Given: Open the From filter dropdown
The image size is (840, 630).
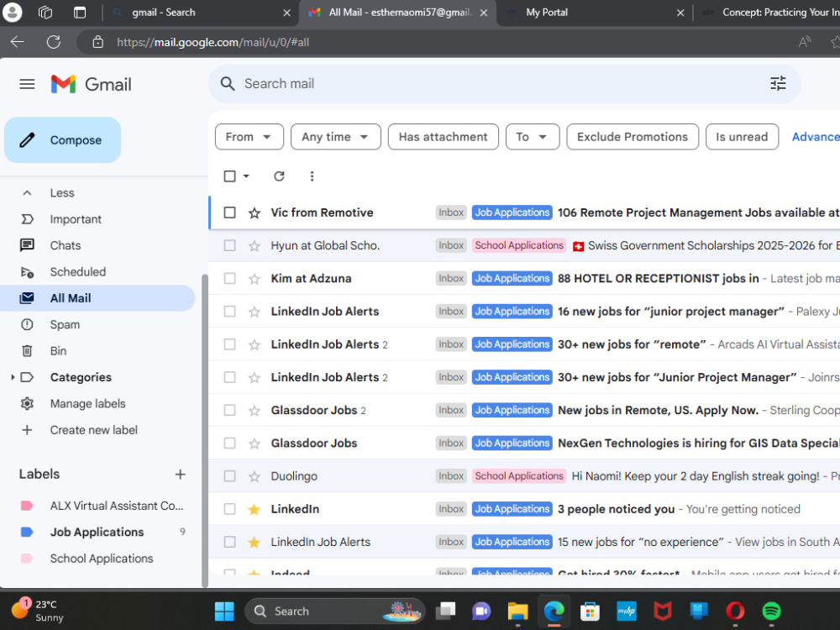Looking at the screenshot, I should (249, 137).
